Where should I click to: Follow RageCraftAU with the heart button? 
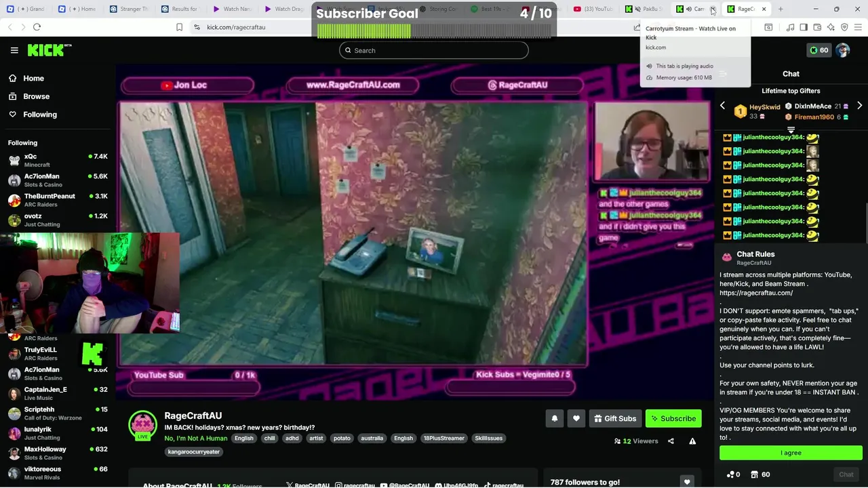point(576,419)
